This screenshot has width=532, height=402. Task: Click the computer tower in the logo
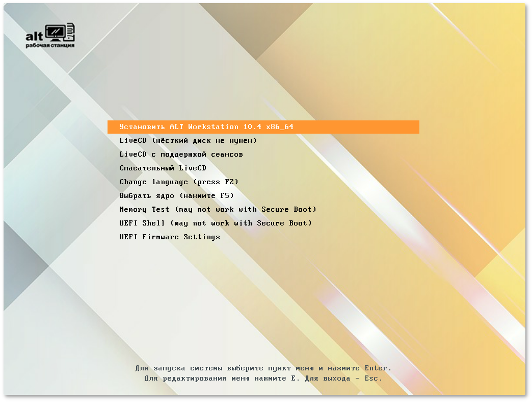click(70, 32)
